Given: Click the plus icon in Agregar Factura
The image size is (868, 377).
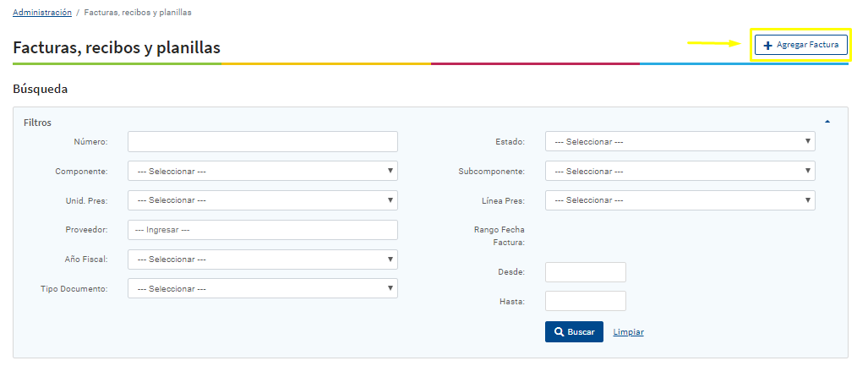Looking at the screenshot, I should coord(767,45).
